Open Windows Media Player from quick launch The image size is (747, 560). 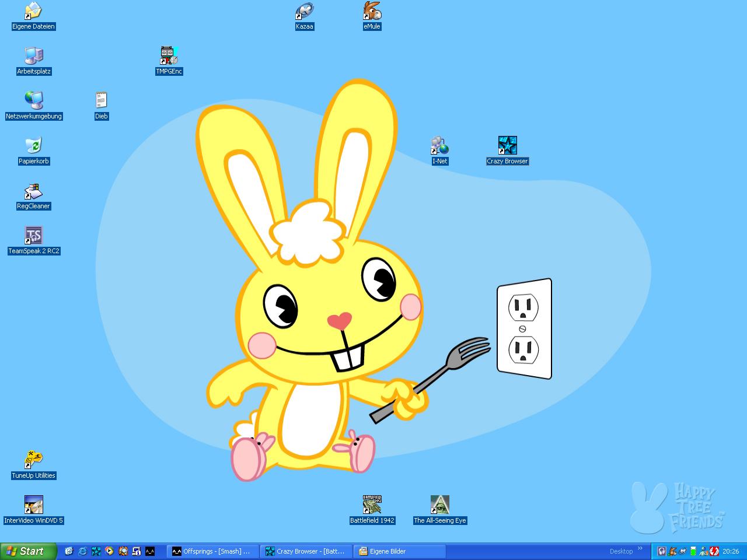pyautogui.click(x=109, y=551)
